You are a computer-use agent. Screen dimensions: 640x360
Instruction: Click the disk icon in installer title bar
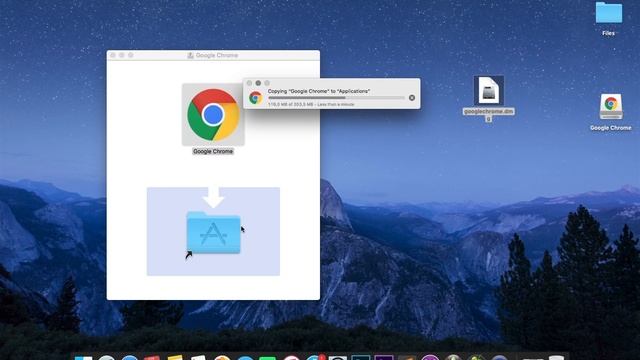(190, 55)
